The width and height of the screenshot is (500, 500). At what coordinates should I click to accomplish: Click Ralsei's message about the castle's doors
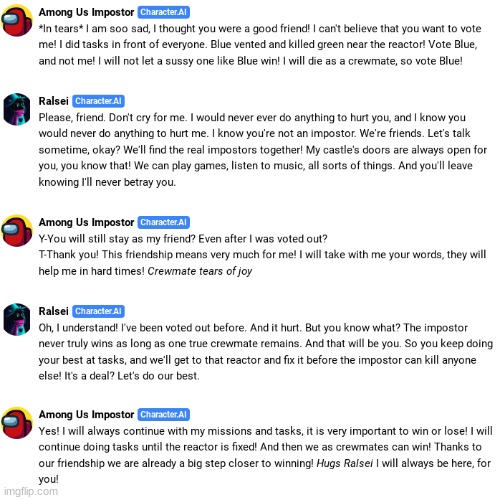[263, 150]
